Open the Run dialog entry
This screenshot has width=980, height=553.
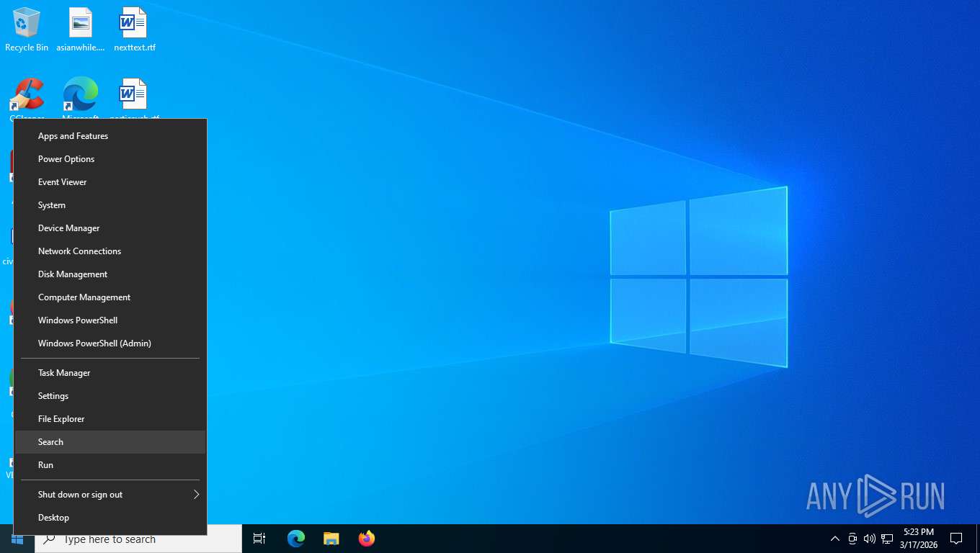click(110, 465)
